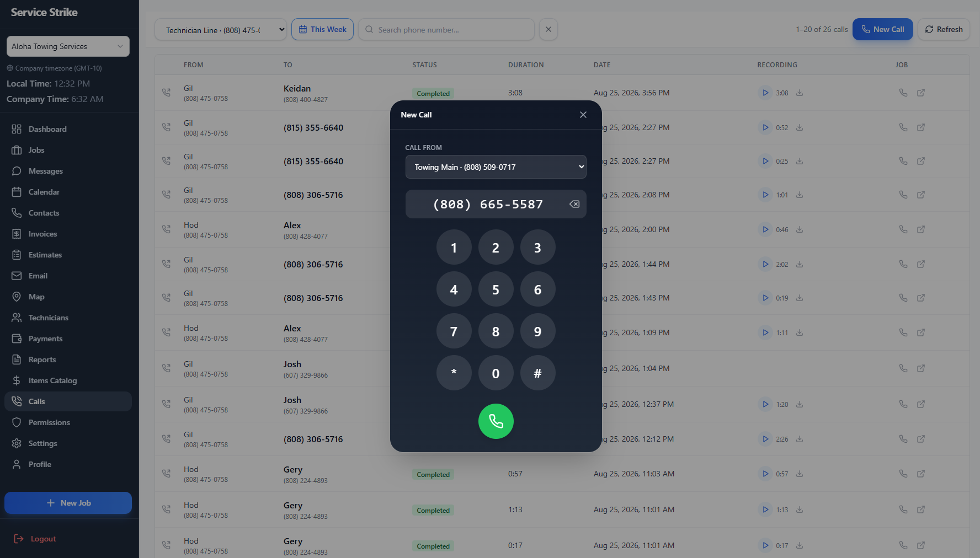Open the Map page
This screenshot has height=558, width=980.
68,297
